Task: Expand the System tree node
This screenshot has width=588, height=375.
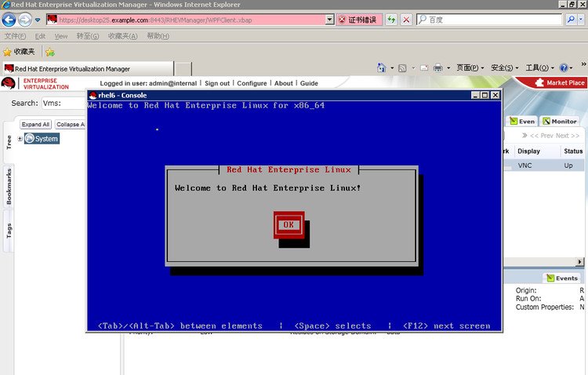Action: tap(20, 139)
